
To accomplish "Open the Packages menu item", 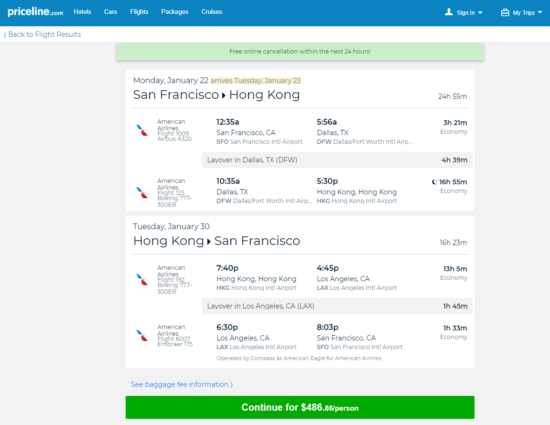I will [175, 12].
